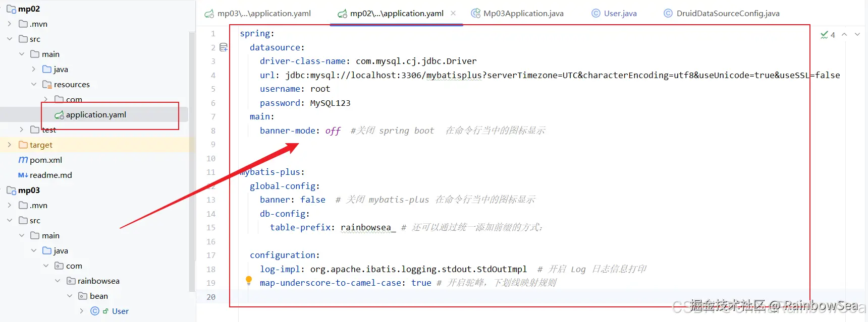This screenshot has height=322, width=868.
Task: Collapse the mp03 java folder chevron
Action: click(x=34, y=250)
